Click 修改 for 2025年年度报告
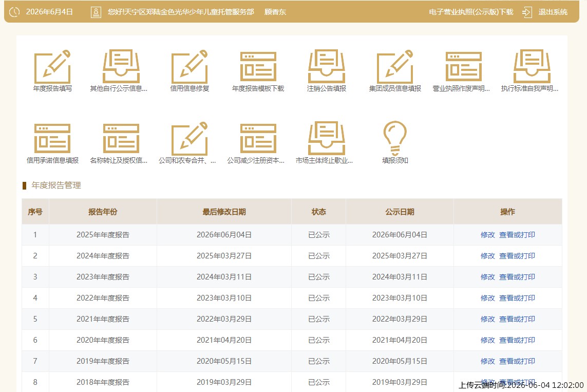Viewport: 587px width, 392px height. [488, 235]
